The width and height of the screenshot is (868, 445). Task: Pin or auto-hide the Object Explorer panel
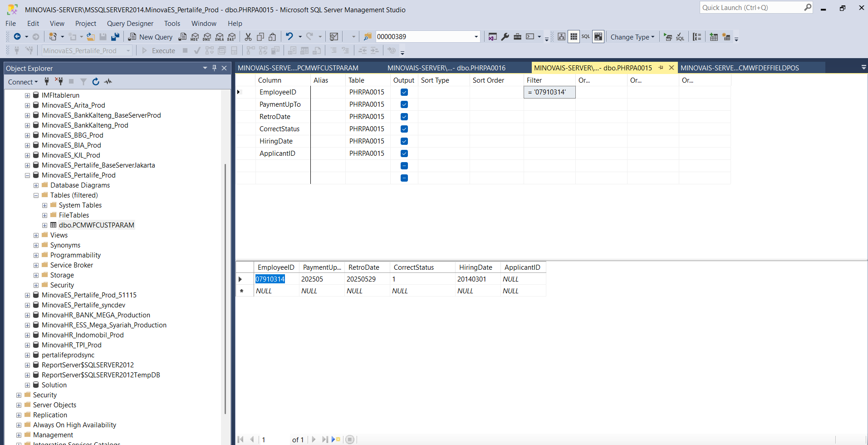click(215, 68)
